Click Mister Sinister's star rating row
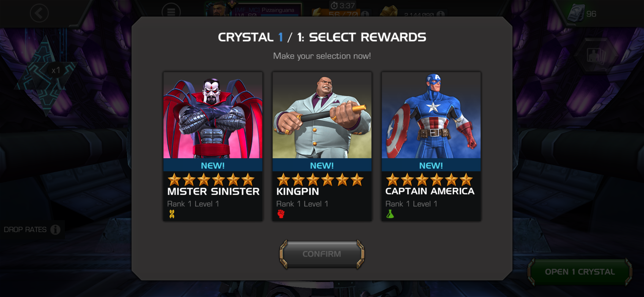The height and width of the screenshot is (297, 644). click(211, 180)
